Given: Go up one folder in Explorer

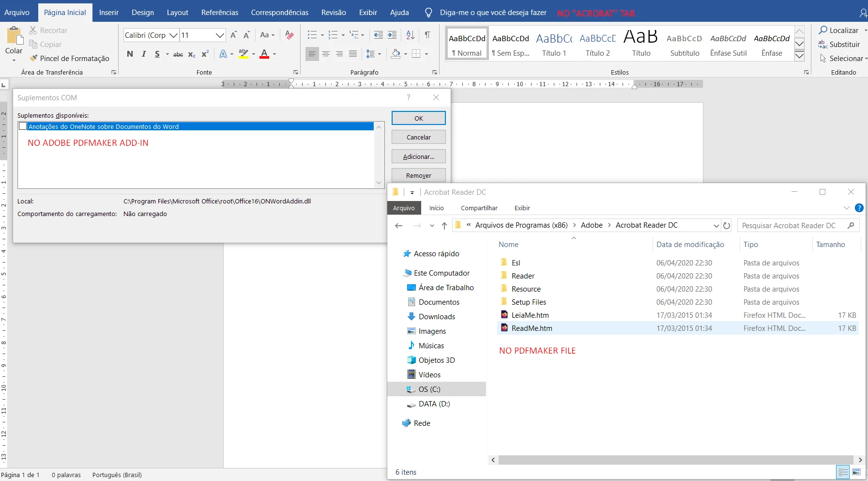Looking at the screenshot, I should coord(444,226).
